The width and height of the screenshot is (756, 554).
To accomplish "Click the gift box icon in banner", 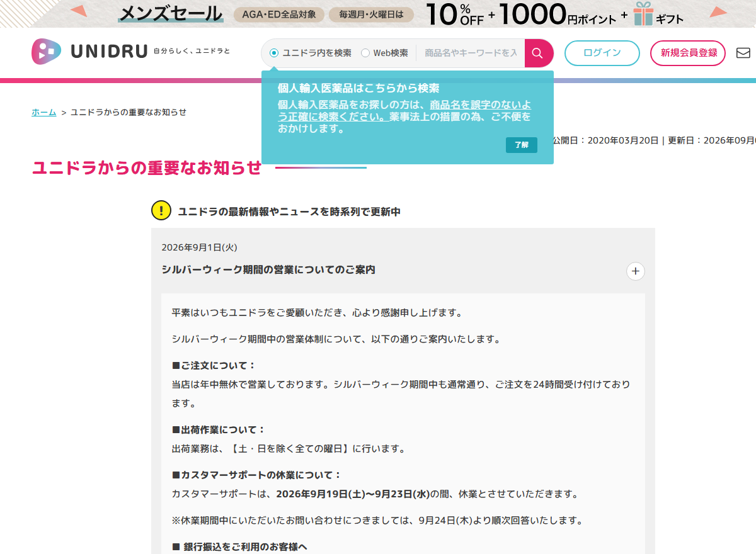I will coord(643,13).
